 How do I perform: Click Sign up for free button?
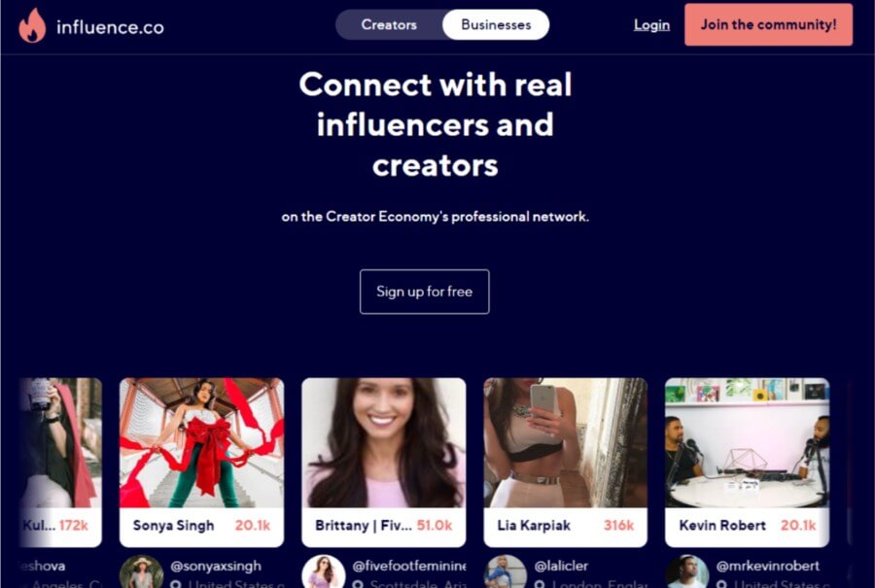tap(424, 292)
